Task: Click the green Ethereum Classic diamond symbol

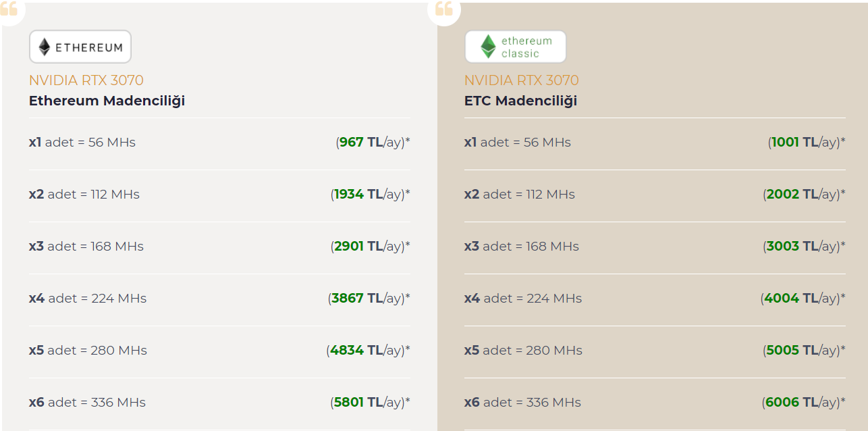Action: coord(487,47)
